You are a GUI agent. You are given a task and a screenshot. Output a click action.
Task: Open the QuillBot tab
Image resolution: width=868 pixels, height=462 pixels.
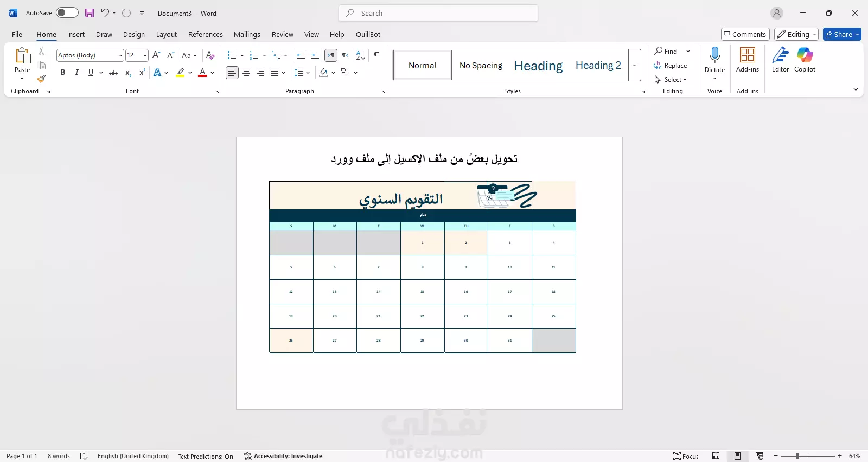point(368,34)
